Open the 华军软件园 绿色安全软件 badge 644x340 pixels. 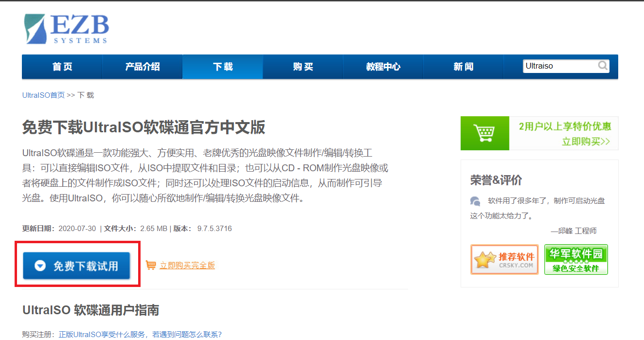click(576, 259)
